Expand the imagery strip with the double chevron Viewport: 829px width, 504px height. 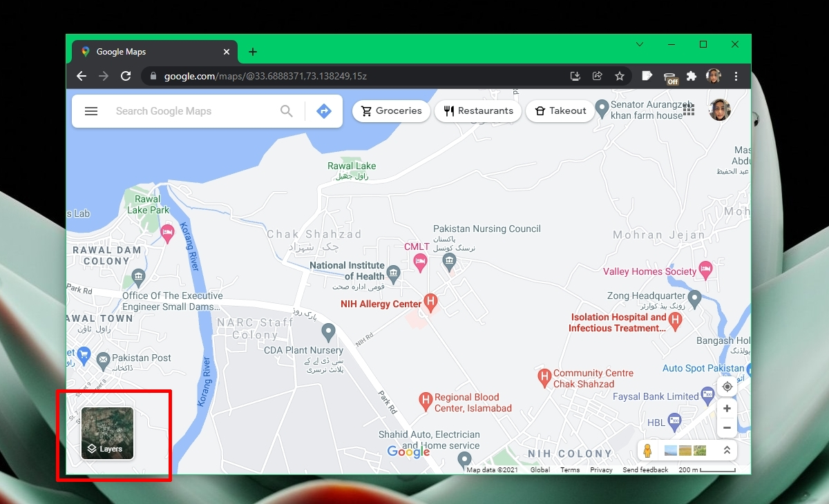click(727, 451)
